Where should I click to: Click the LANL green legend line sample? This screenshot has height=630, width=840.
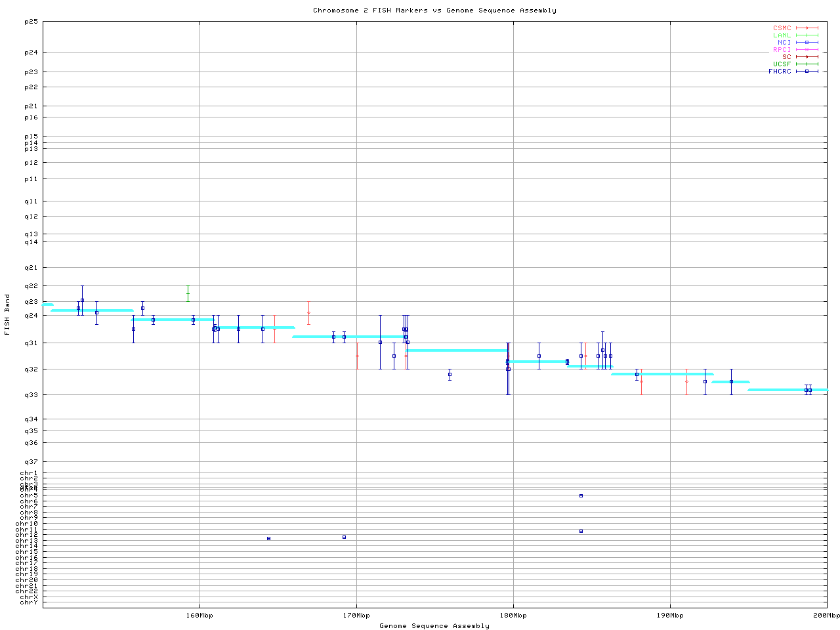pos(807,35)
